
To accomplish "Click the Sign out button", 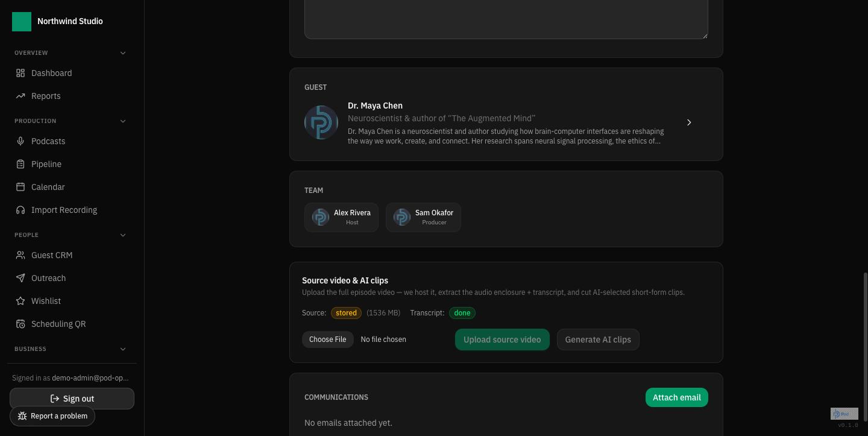I will pyautogui.click(x=72, y=399).
